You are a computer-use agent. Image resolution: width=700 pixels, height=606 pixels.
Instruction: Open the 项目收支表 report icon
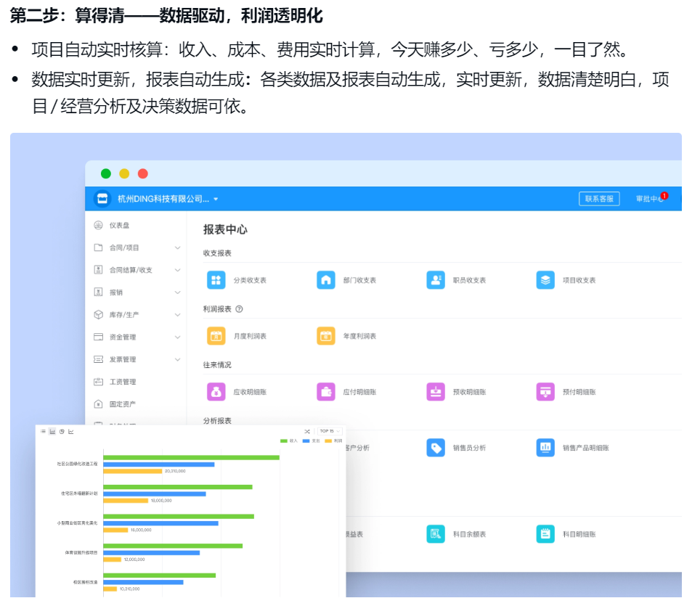[545, 280]
